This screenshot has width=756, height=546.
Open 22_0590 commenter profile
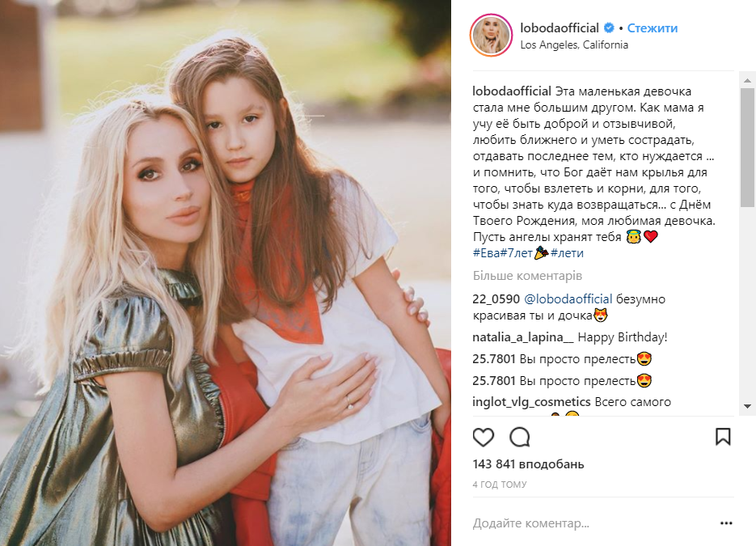click(496, 299)
